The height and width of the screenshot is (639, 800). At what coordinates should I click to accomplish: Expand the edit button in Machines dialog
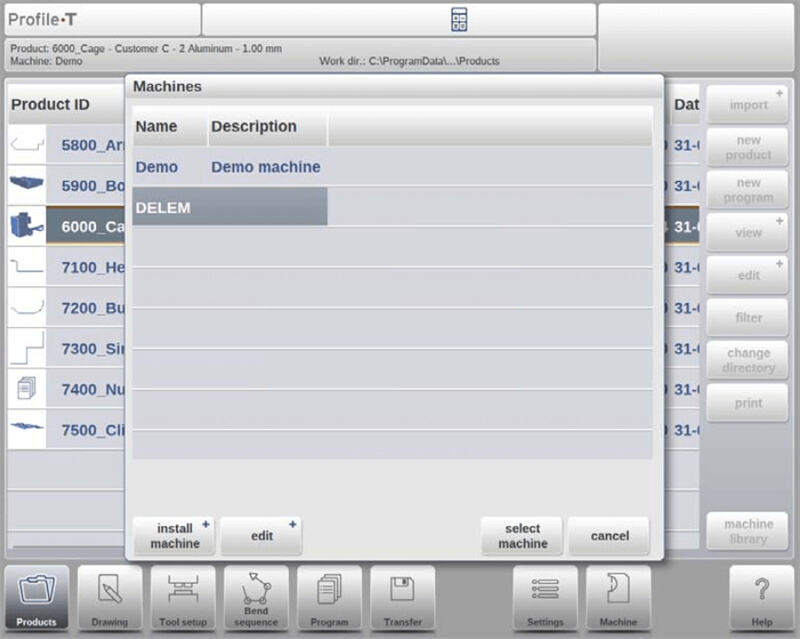click(261, 536)
